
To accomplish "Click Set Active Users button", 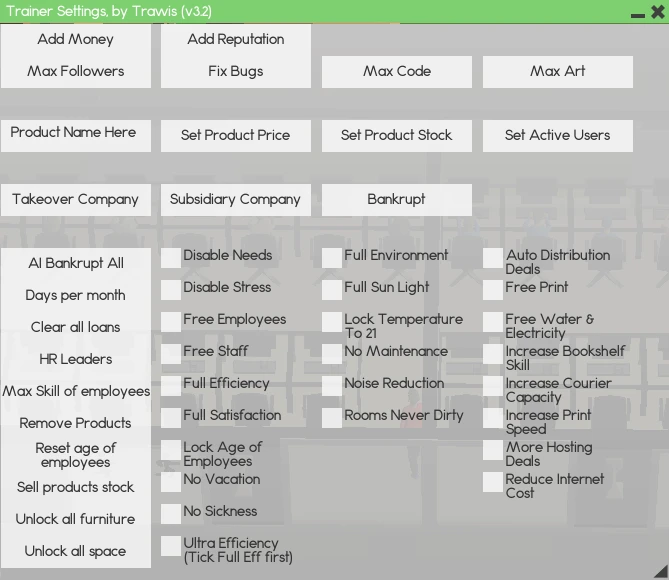I will (x=558, y=135).
